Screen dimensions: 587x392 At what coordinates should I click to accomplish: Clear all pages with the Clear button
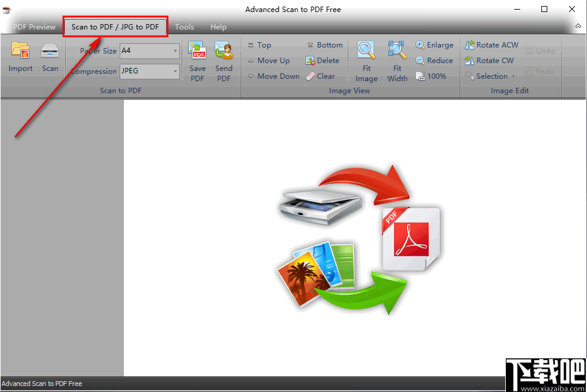(x=322, y=76)
